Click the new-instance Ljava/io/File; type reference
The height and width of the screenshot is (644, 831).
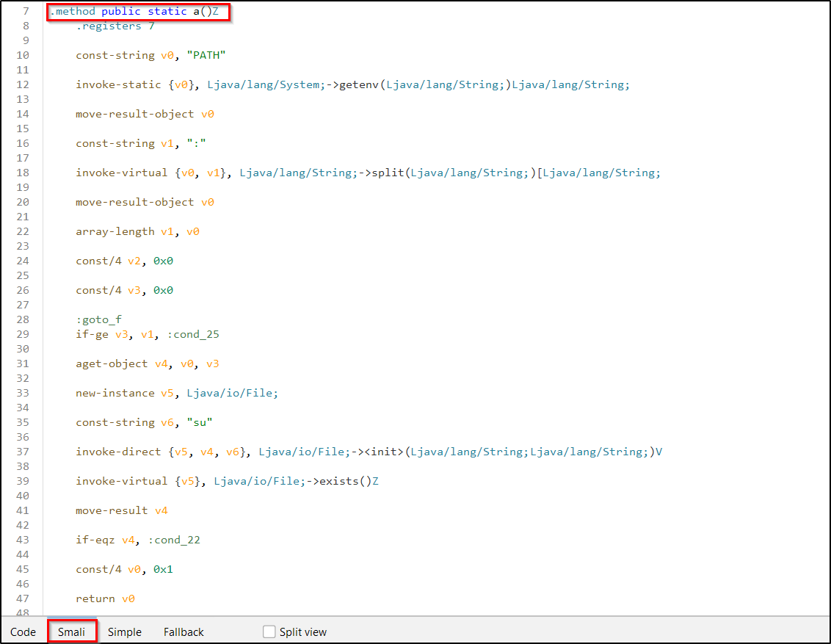tap(232, 394)
